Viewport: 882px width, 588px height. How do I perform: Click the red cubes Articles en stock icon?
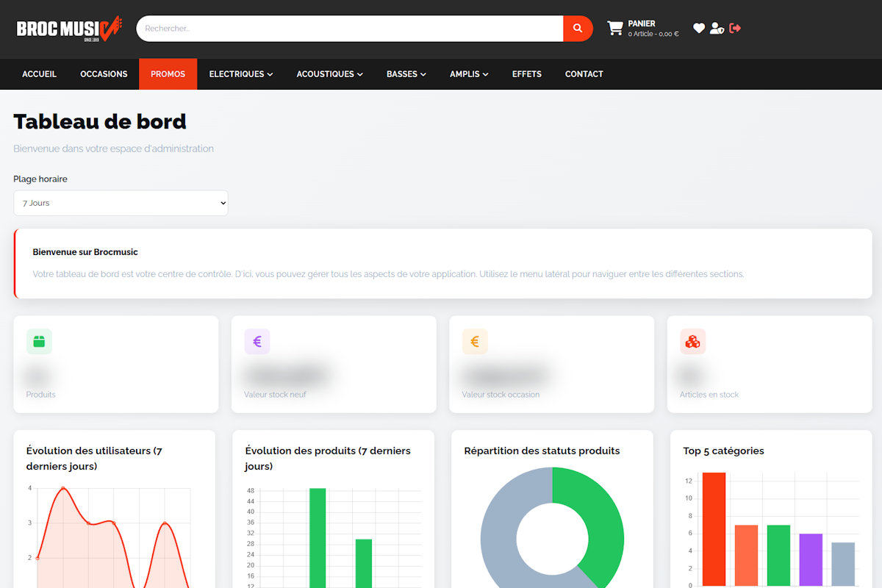tap(692, 342)
